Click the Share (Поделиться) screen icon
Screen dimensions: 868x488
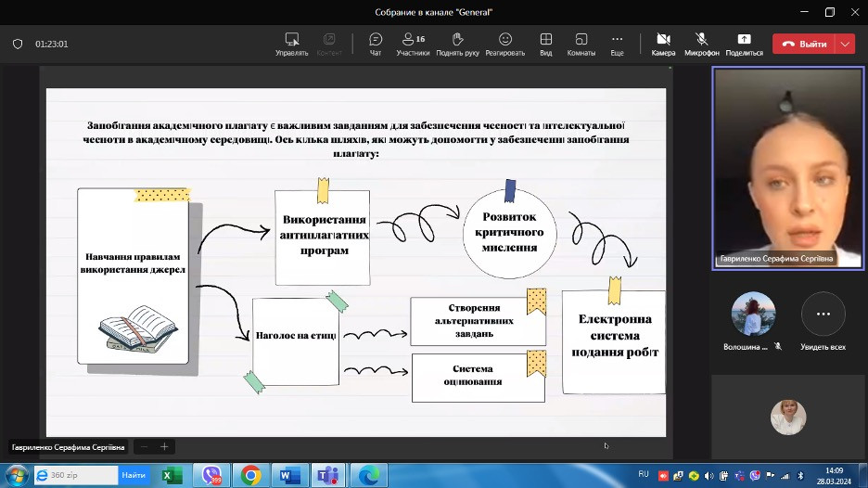[x=744, y=43]
